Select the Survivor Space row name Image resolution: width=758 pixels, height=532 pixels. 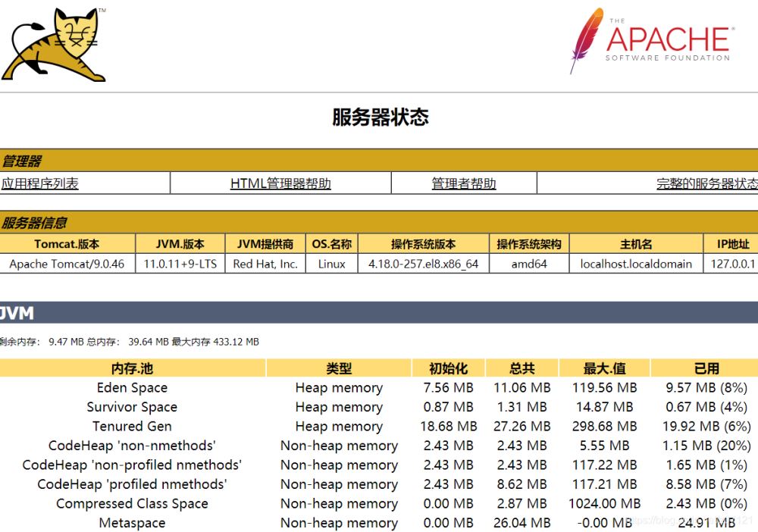tap(132, 407)
